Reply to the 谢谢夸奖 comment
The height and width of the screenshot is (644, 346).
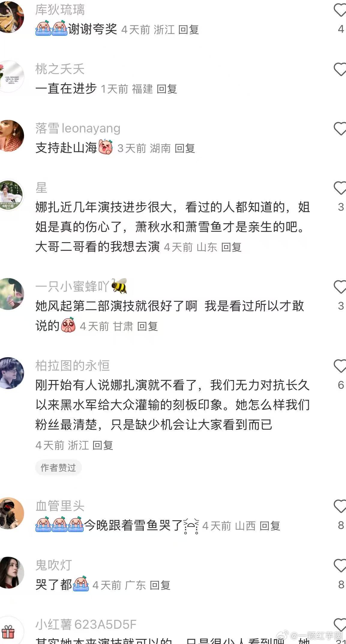click(188, 30)
